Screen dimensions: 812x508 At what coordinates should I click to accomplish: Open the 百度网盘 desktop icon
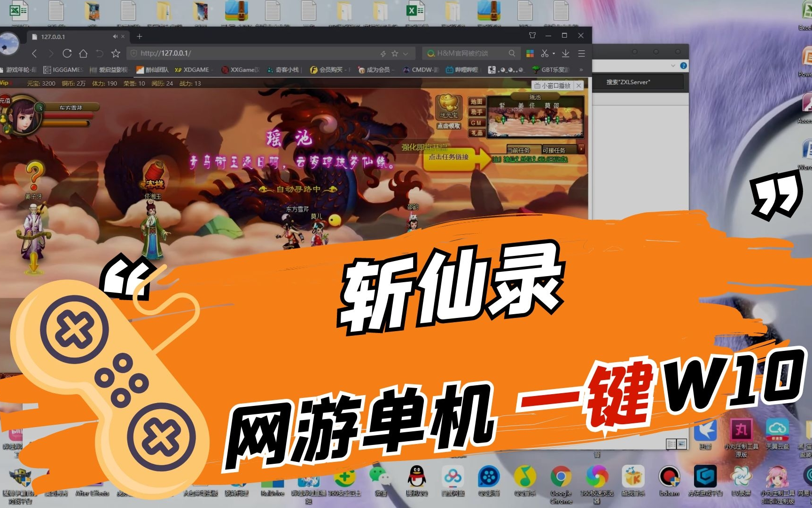click(453, 481)
